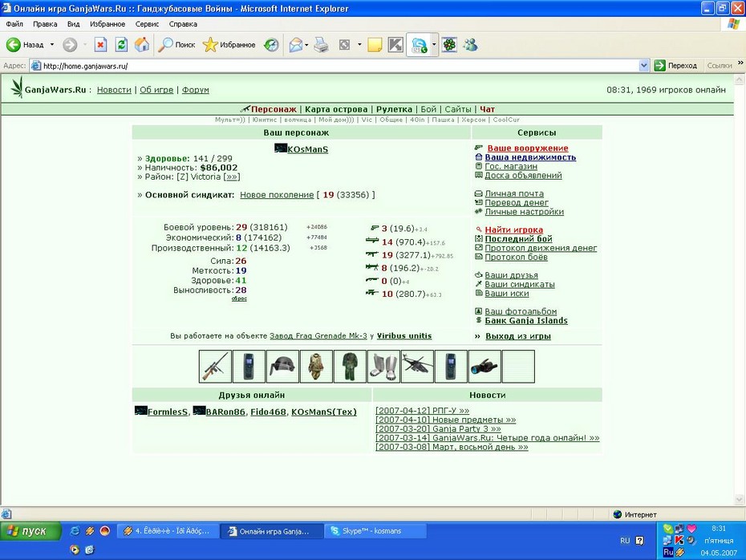Screen dimensions: 746x560
Task: Open the Избранное menu in the menu bar
Action: click(107, 24)
